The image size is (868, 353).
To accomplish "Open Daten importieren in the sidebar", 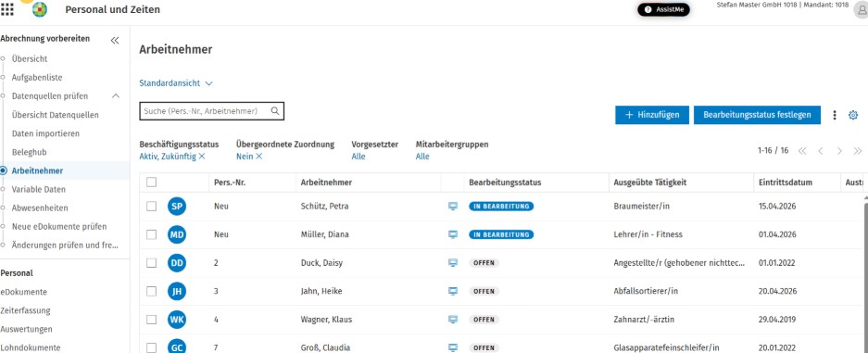I will (x=45, y=133).
